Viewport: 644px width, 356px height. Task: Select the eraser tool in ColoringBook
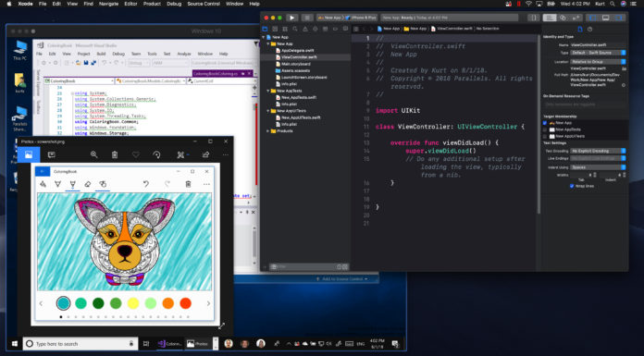coord(88,184)
